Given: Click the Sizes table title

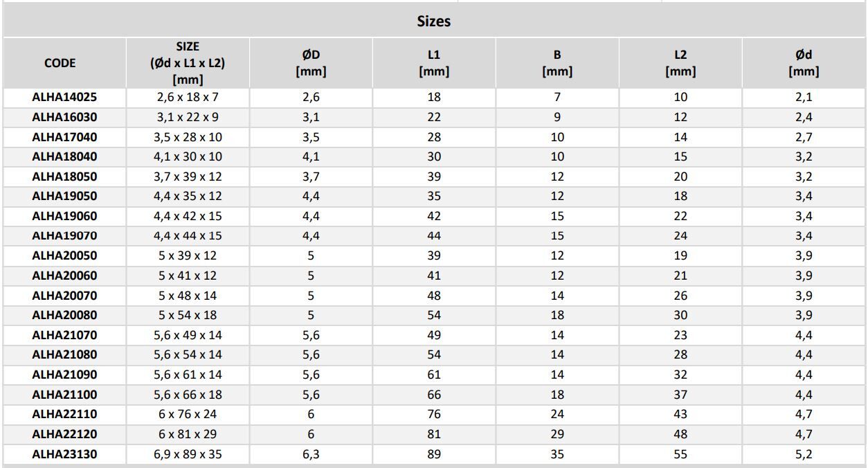Looking at the screenshot, I should pos(434,21).
